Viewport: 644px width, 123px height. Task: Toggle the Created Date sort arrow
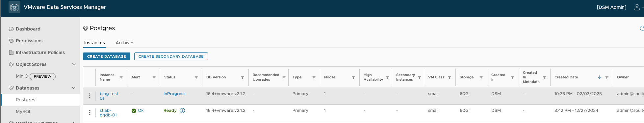(x=600, y=77)
